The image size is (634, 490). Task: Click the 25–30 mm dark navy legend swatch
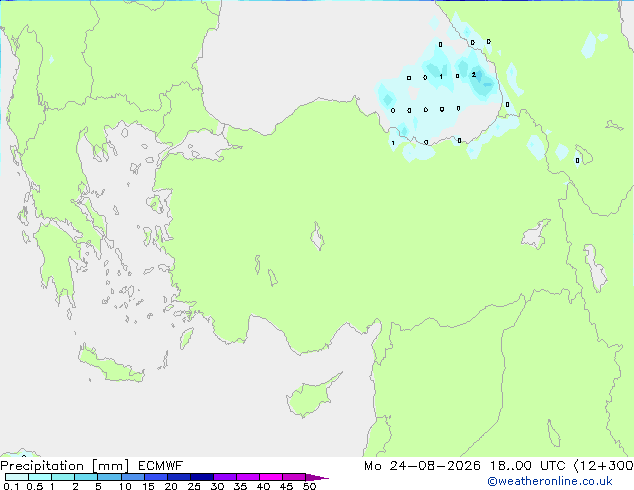point(201,477)
